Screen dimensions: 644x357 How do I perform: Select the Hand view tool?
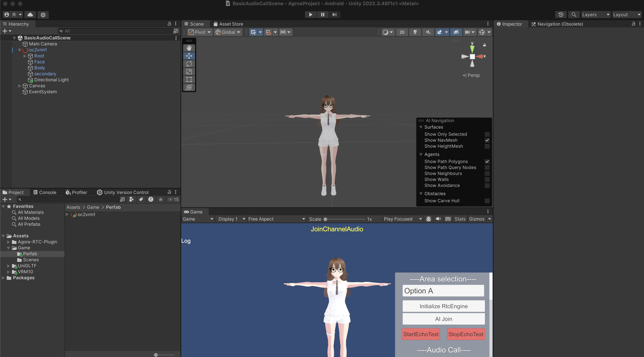(x=189, y=48)
